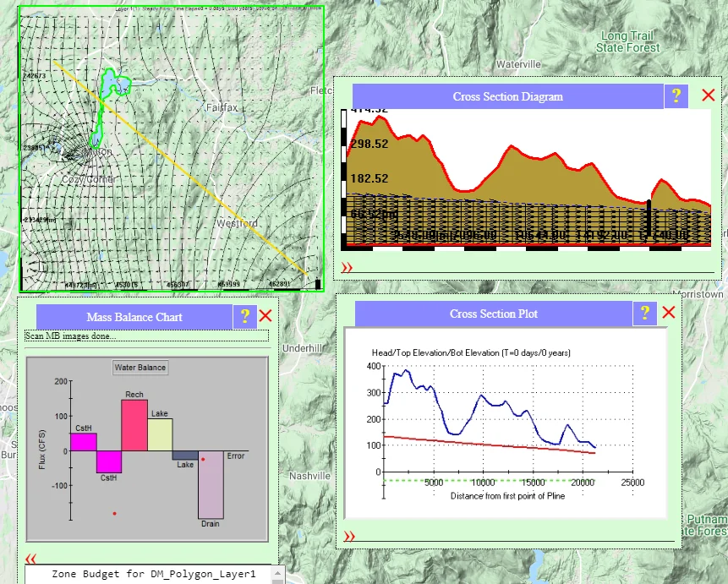Viewport: 728px width, 584px height.
Task: Close the Cross Section Diagram panel
Action: [708, 96]
